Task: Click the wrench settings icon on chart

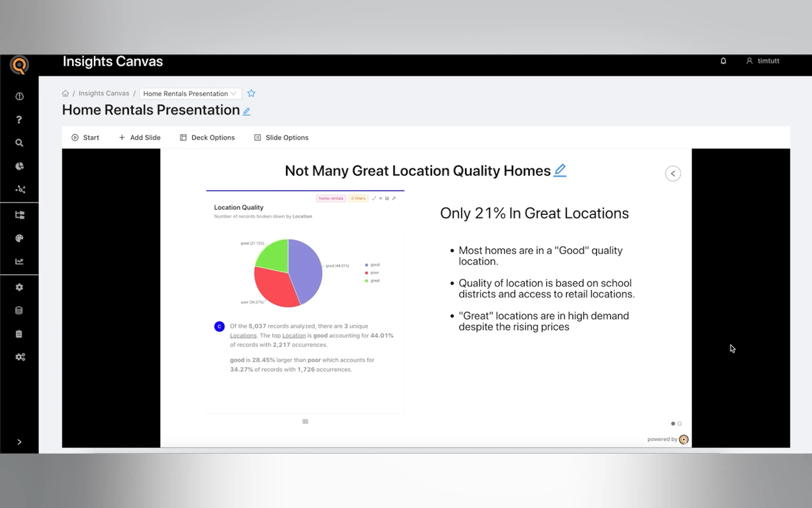Action: pos(394,198)
